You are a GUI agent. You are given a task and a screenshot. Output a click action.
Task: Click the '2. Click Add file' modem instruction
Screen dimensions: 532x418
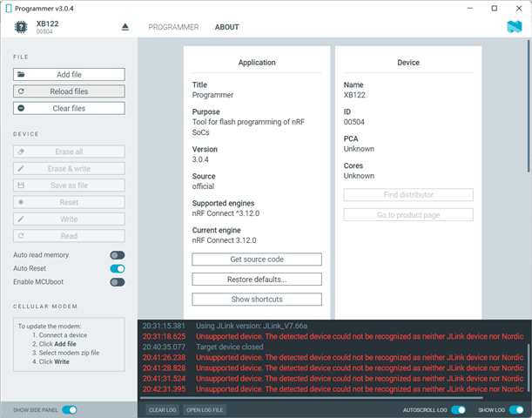54,344
